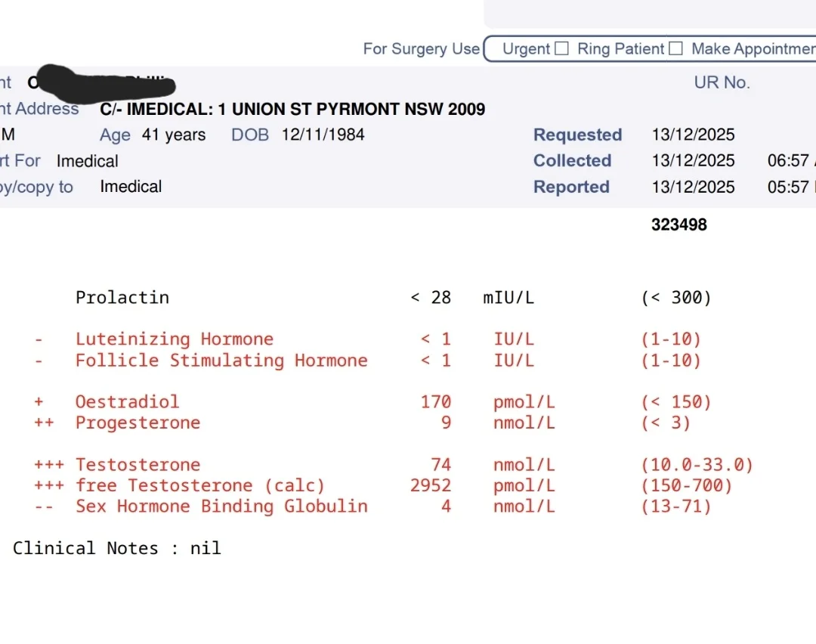The height and width of the screenshot is (644, 816).
Task: Click Follicle Stimulating Hormone row
Action: 368,361
